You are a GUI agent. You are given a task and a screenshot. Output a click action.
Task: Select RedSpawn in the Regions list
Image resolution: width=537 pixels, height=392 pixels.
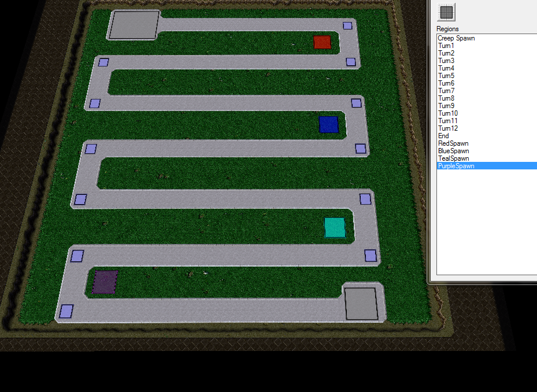(x=453, y=143)
